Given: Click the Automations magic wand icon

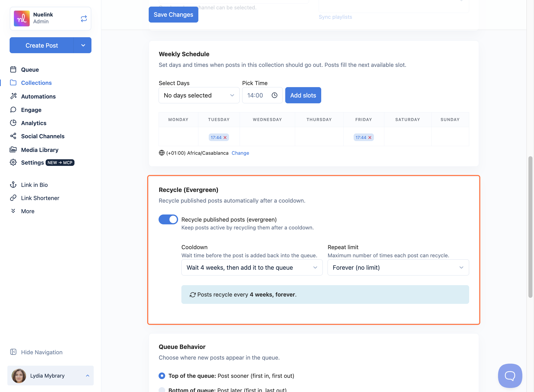Looking at the screenshot, I should point(13,96).
